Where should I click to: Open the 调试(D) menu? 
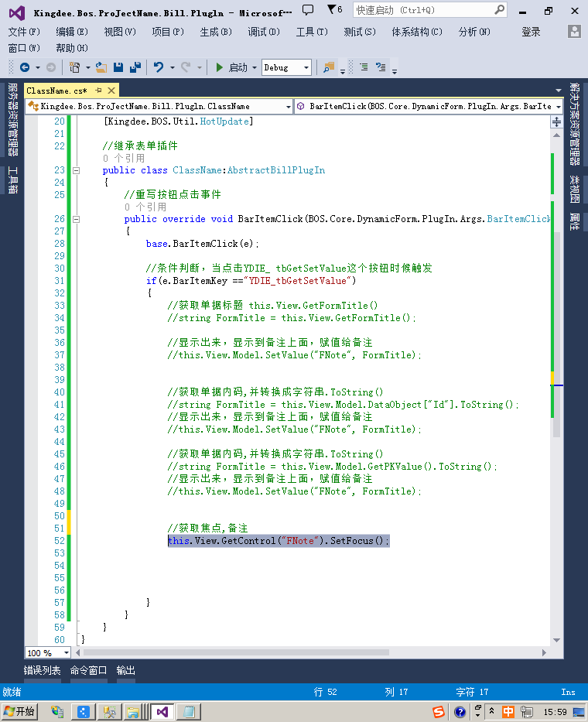coord(263,32)
